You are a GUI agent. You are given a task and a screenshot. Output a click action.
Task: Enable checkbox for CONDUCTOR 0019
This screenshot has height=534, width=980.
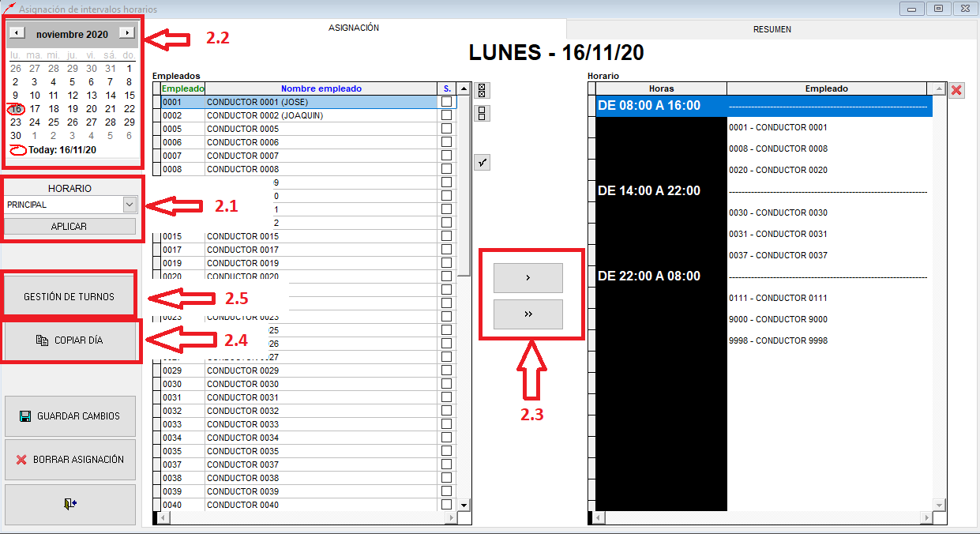[x=447, y=263]
